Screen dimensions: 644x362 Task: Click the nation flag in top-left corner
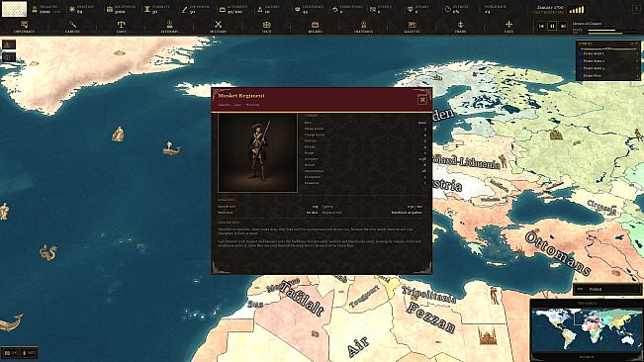point(14,9)
